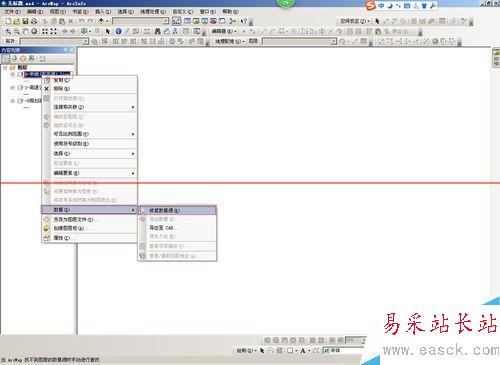Screen dimensions: 500x365
Task: Select the Zoom In tool
Action: point(8,31)
